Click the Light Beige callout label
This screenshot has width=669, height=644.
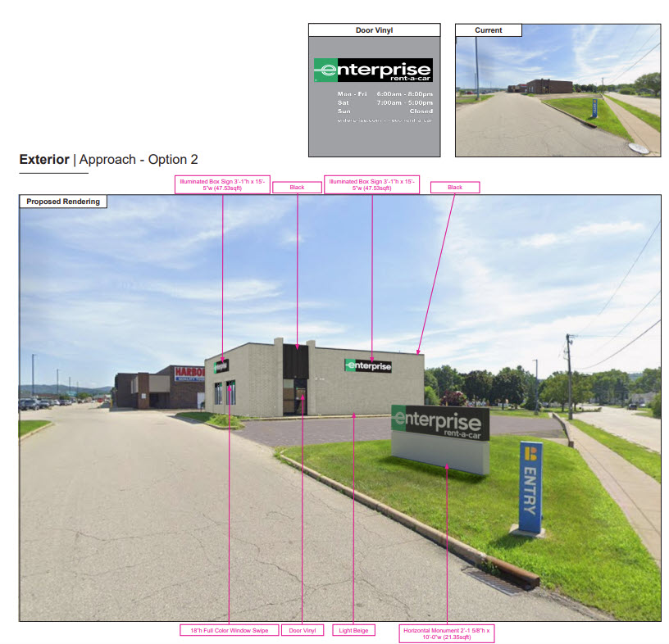[354, 630]
